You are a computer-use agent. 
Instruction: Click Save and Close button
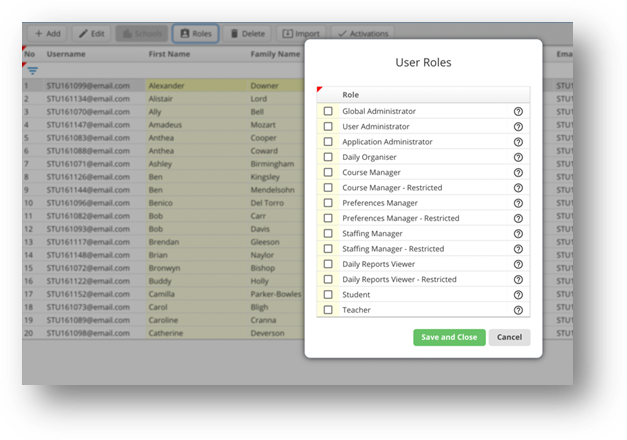(449, 337)
